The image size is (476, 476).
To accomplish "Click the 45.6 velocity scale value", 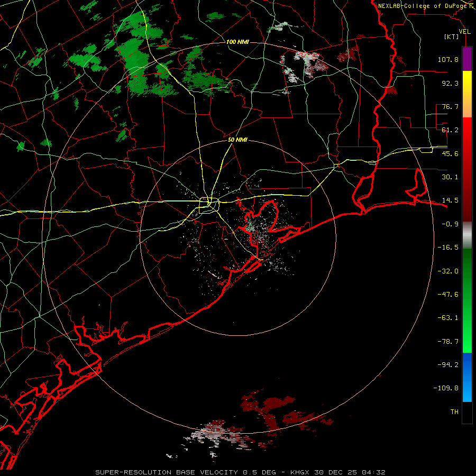I will pyautogui.click(x=450, y=153).
